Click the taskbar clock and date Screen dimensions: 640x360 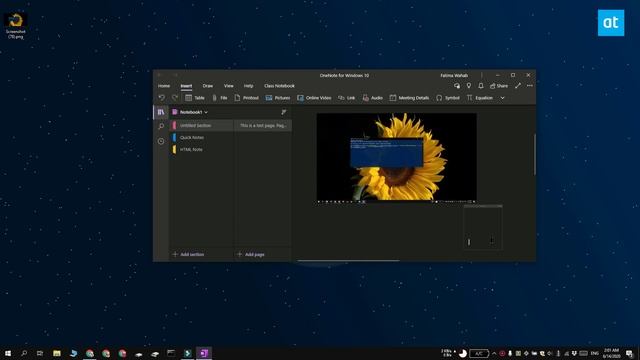pyautogui.click(x=611, y=353)
